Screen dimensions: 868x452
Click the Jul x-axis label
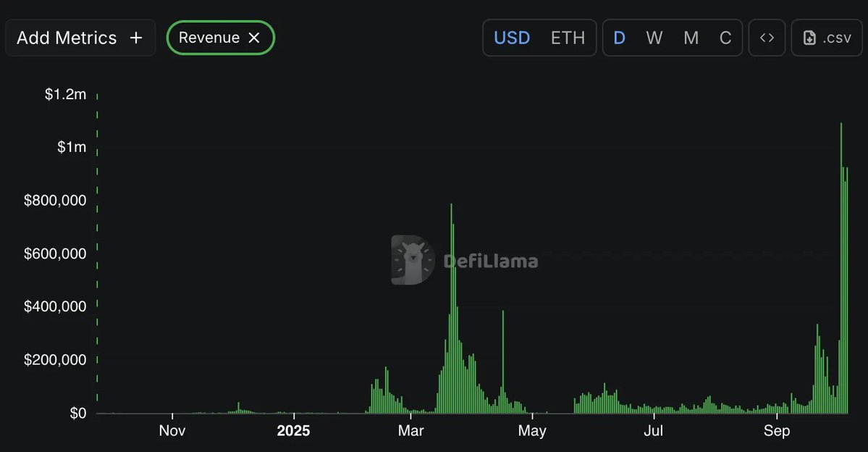[653, 430]
